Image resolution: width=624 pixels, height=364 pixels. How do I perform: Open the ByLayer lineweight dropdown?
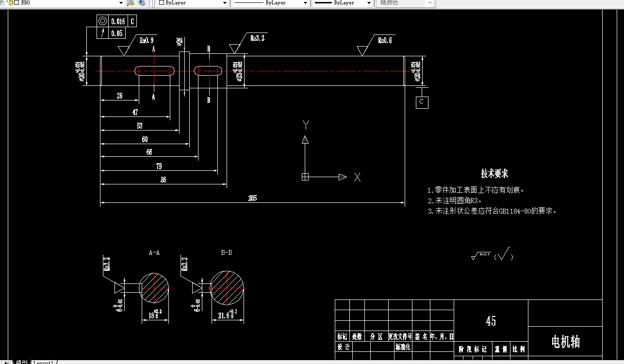click(369, 3)
